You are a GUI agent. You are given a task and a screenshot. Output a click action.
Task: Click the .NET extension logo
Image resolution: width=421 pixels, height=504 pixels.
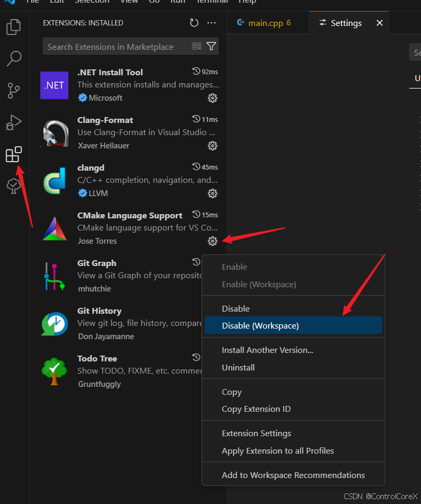(x=55, y=85)
